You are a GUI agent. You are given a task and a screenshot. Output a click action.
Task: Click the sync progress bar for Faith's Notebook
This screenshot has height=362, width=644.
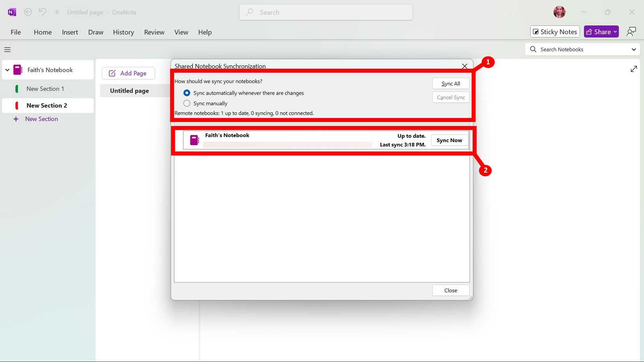[x=288, y=145]
